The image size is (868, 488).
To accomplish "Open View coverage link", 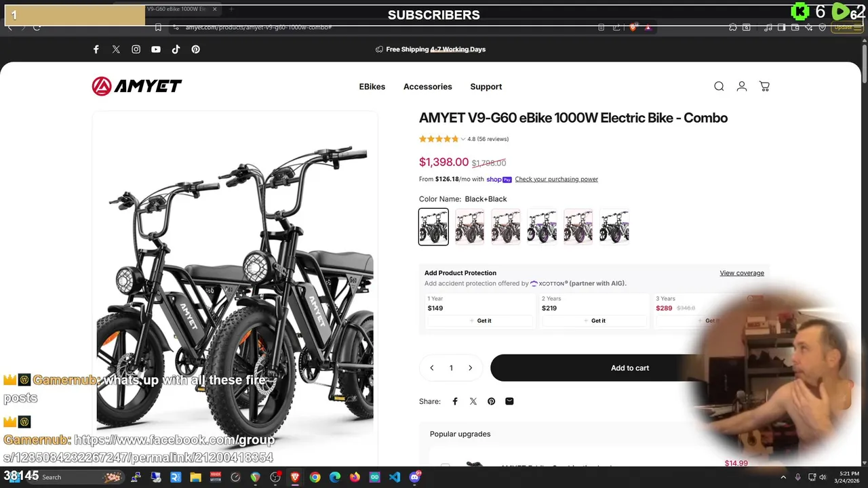I will [742, 273].
